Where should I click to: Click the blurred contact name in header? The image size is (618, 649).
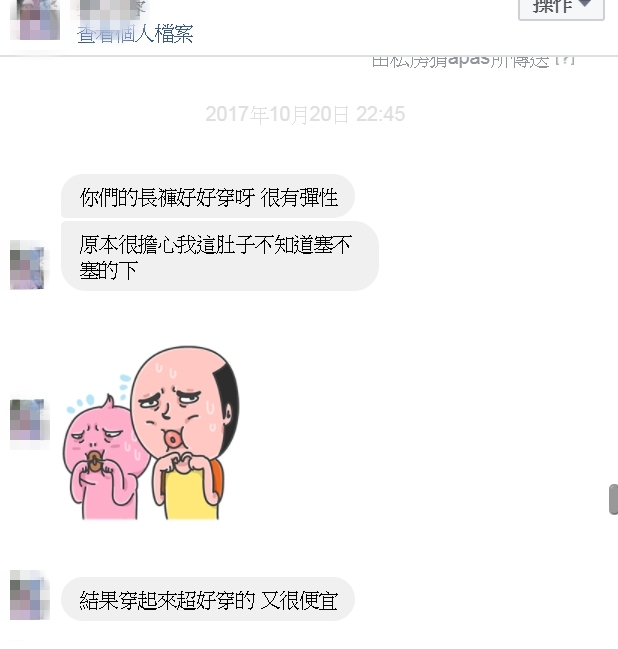click(x=109, y=10)
